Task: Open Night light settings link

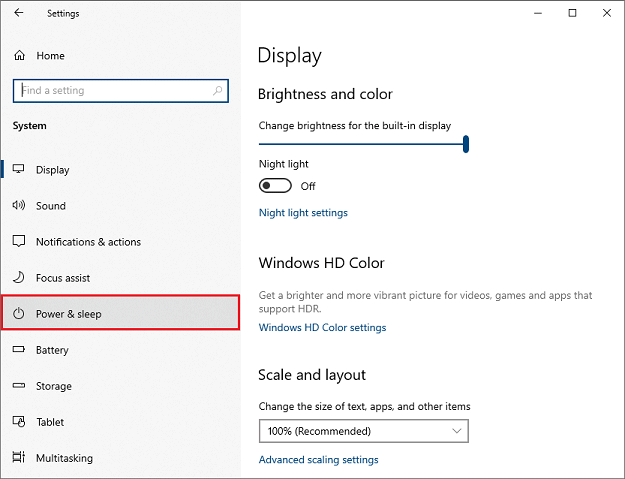Action: (x=303, y=213)
